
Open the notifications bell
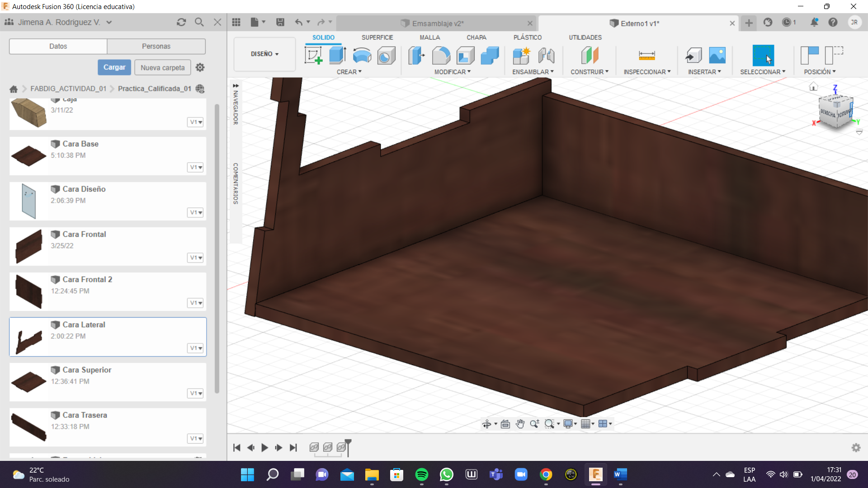pyautogui.click(x=814, y=22)
